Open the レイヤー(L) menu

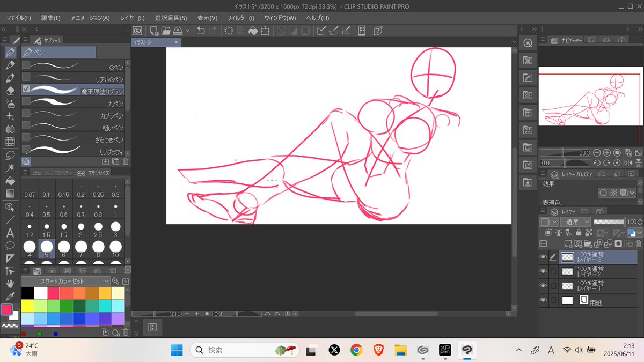[132, 18]
